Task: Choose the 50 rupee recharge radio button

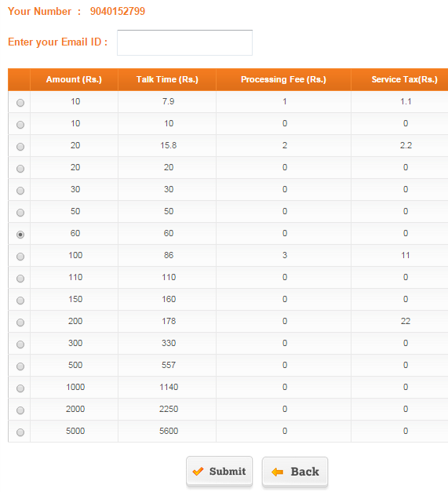Action: coord(20,213)
